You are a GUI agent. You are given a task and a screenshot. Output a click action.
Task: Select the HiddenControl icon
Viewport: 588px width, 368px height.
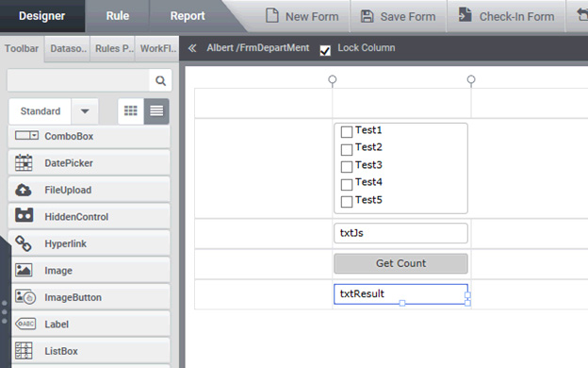click(24, 215)
